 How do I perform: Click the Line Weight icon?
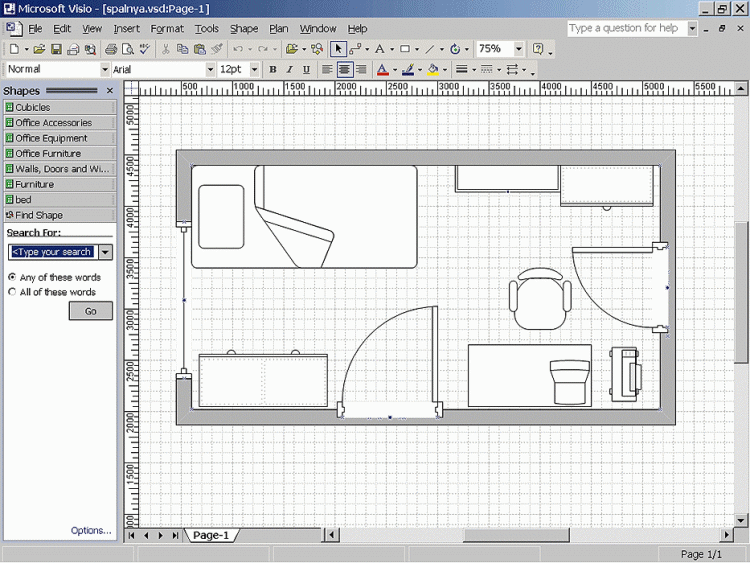[462, 70]
